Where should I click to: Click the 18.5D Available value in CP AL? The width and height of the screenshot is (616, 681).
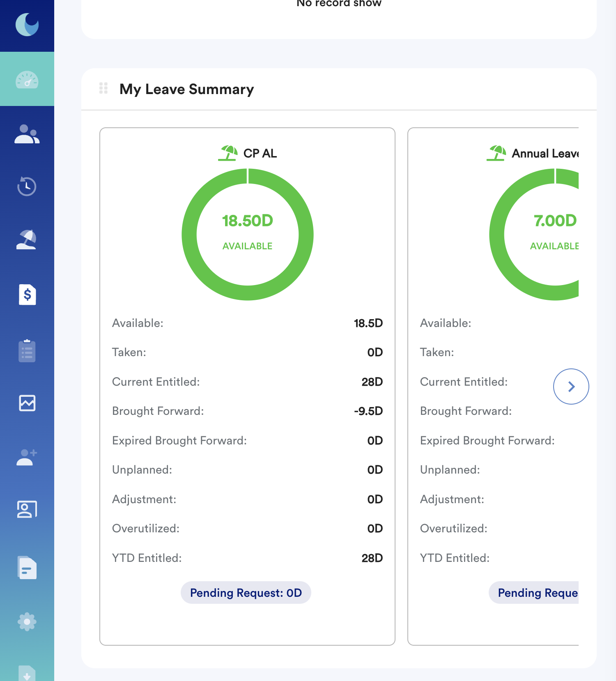click(368, 323)
